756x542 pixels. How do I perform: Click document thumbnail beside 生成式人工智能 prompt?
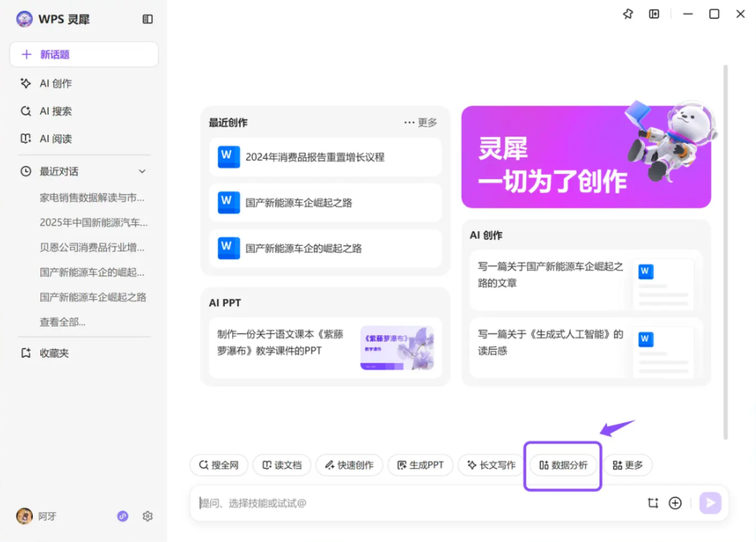[x=664, y=350]
